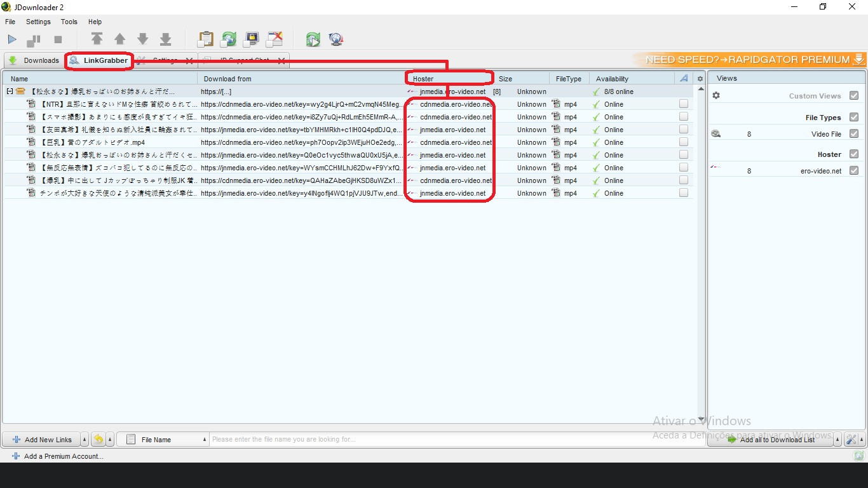Screen dimensions: 868x488
Task: Toggle the File Types checkbox
Action: coord(854,118)
